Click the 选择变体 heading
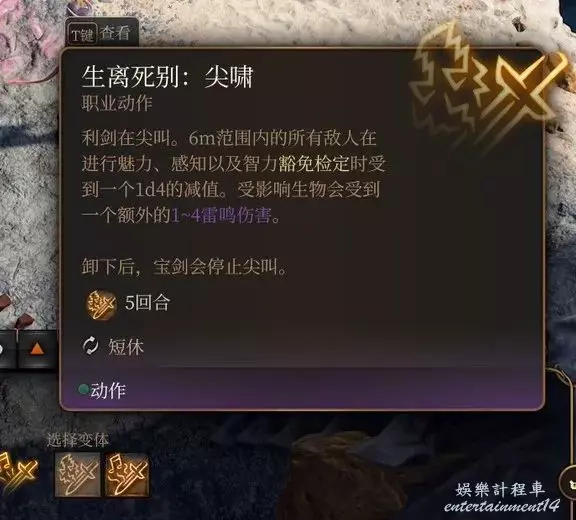The width and height of the screenshot is (576, 520). point(78,440)
